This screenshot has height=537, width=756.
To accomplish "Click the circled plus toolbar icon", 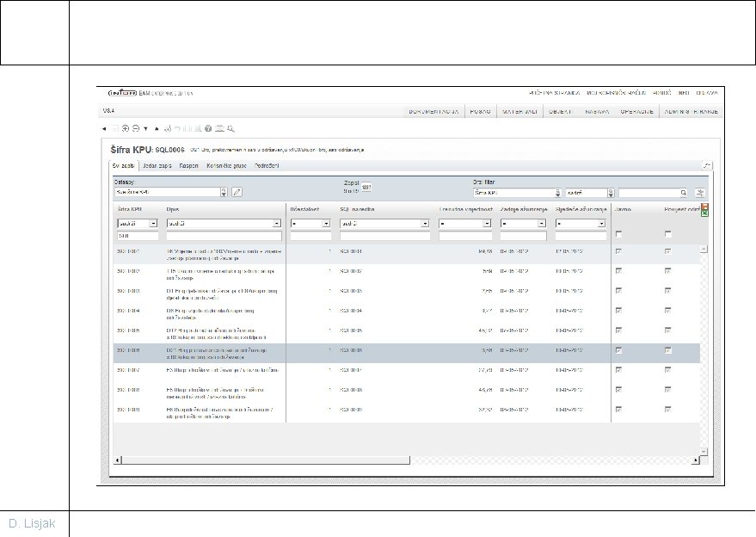I will [x=126, y=128].
